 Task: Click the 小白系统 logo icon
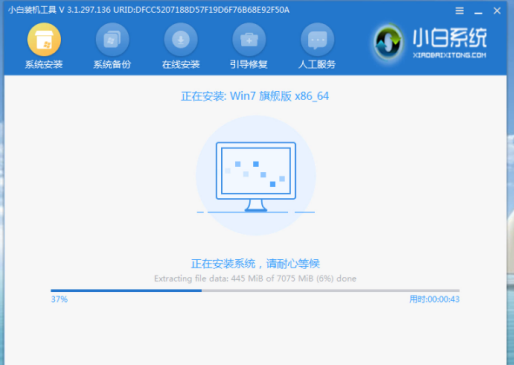[x=388, y=42]
